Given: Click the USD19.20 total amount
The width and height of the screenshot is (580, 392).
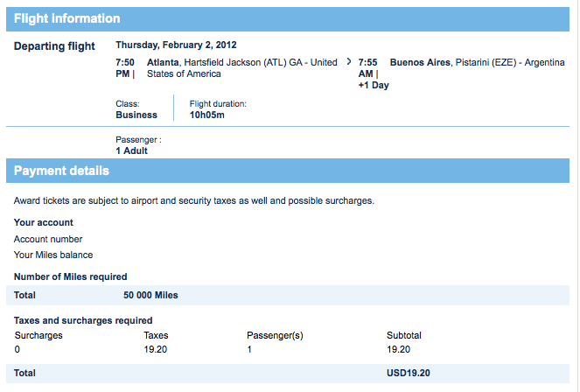Looking at the screenshot, I should coord(409,374).
